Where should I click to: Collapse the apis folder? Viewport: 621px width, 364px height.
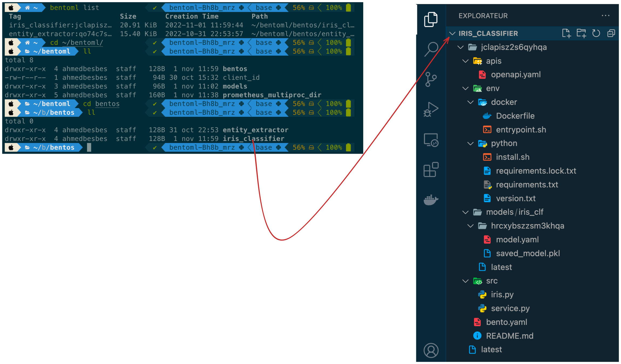click(x=465, y=61)
